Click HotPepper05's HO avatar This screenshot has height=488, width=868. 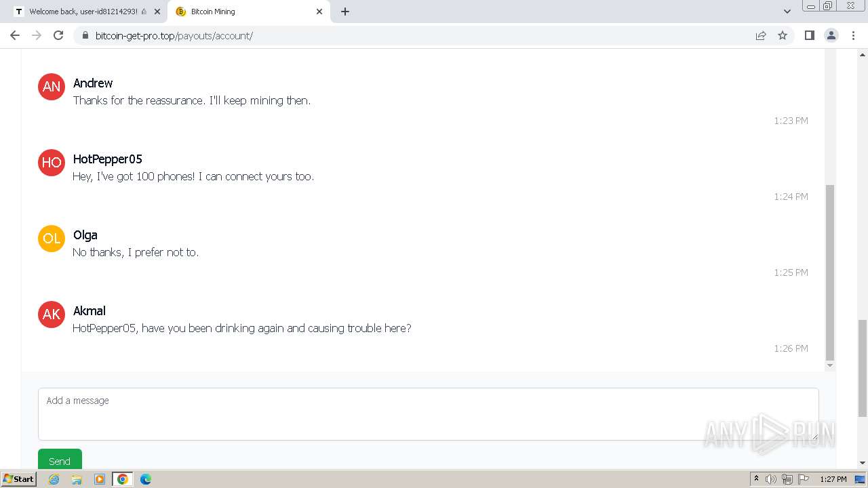tap(52, 163)
